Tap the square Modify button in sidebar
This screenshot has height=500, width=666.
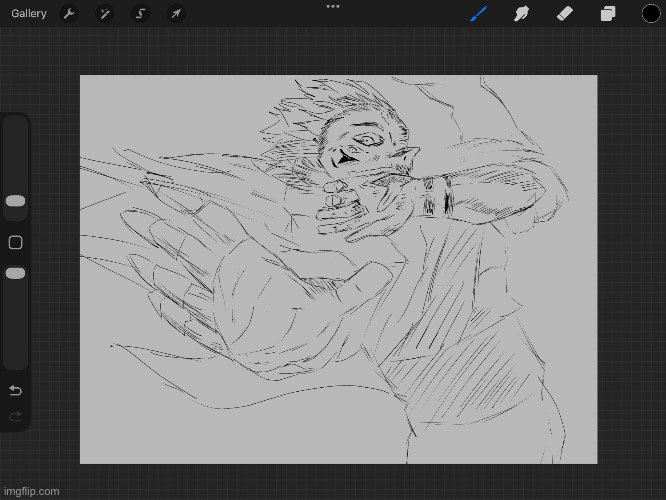pos(16,243)
